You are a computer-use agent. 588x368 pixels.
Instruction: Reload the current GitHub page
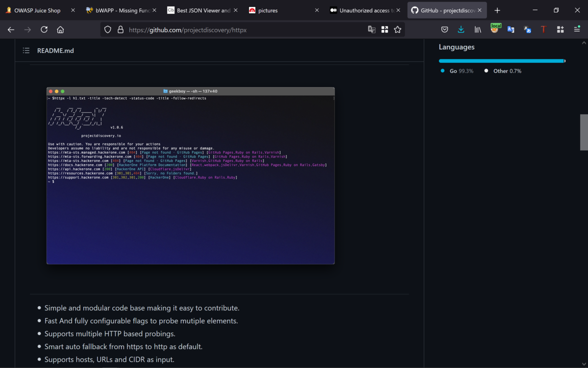(44, 30)
